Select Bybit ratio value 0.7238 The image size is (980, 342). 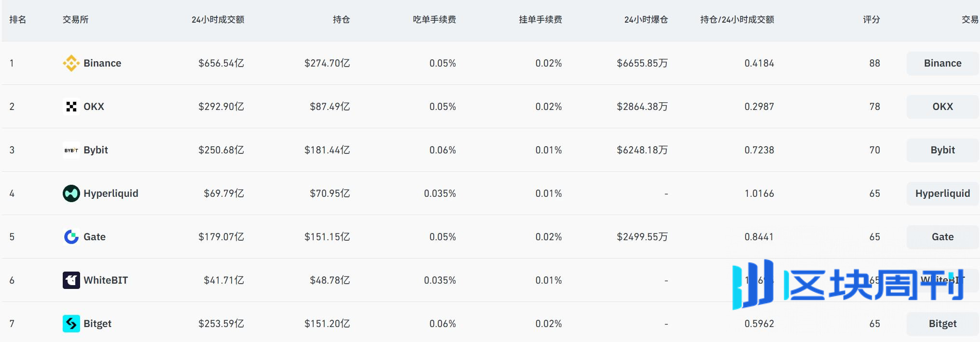coord(759,150)
